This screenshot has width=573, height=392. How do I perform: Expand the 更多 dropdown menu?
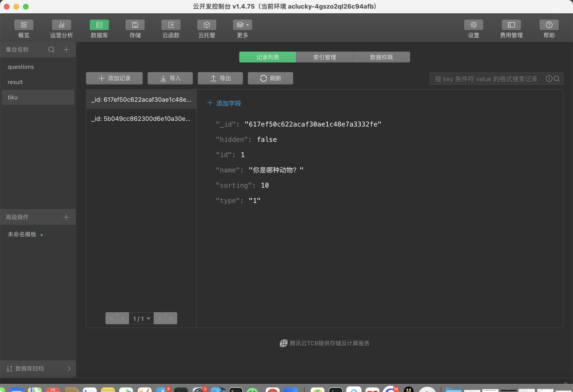(x=242, y=25)
